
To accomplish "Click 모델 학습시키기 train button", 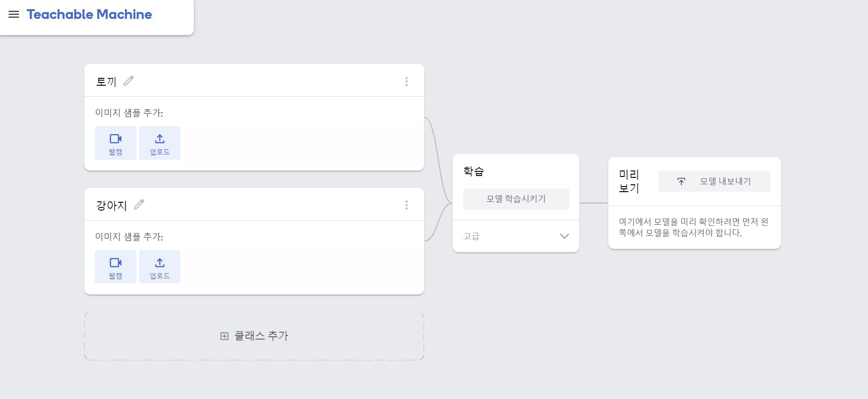I will coord(516,199).
